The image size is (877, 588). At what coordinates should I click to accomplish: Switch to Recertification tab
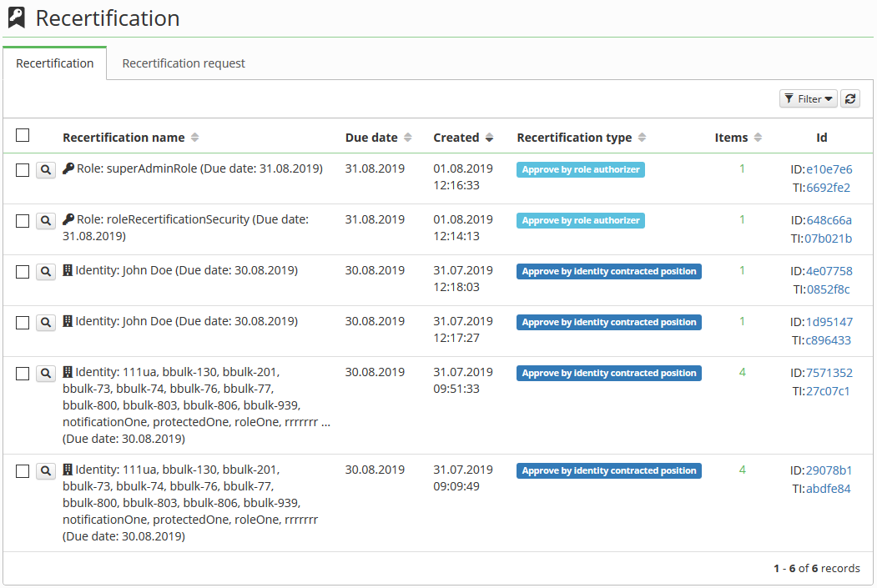coord(55,63)
